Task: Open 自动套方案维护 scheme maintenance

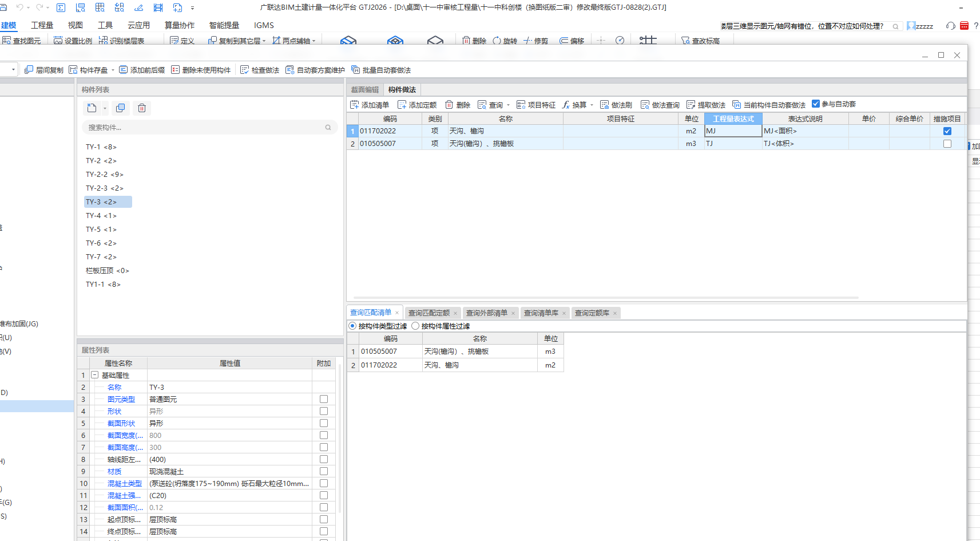Action: point(315,70)
